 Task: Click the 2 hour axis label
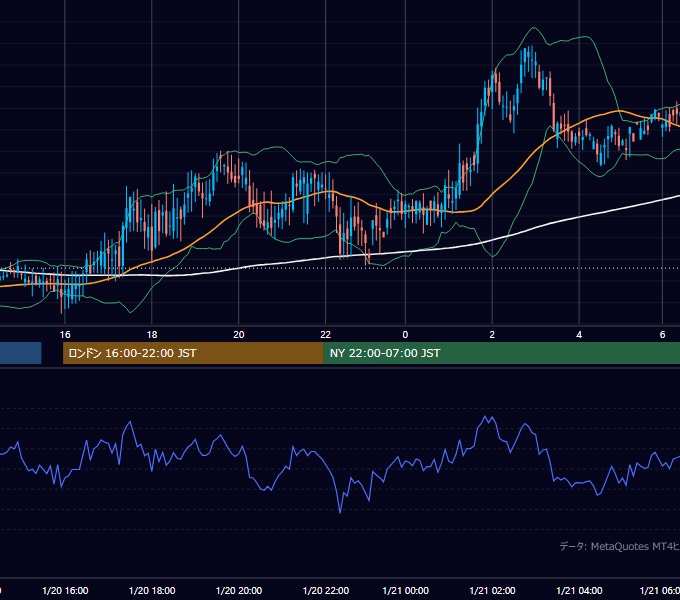[x=492, y=335]
